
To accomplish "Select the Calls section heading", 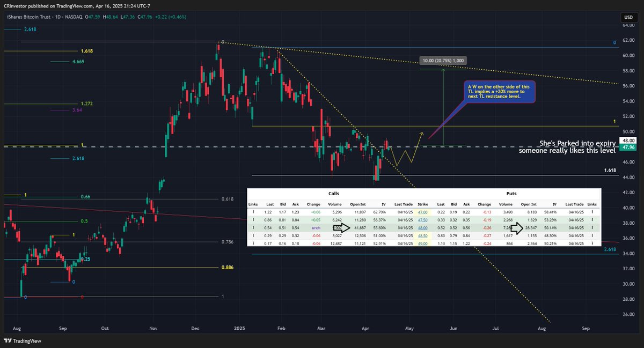I will pos(334,193).
